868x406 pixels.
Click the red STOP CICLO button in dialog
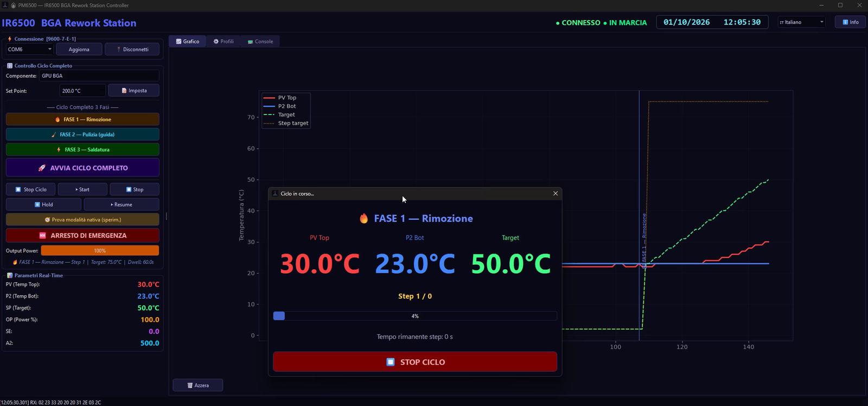(415, 362)
